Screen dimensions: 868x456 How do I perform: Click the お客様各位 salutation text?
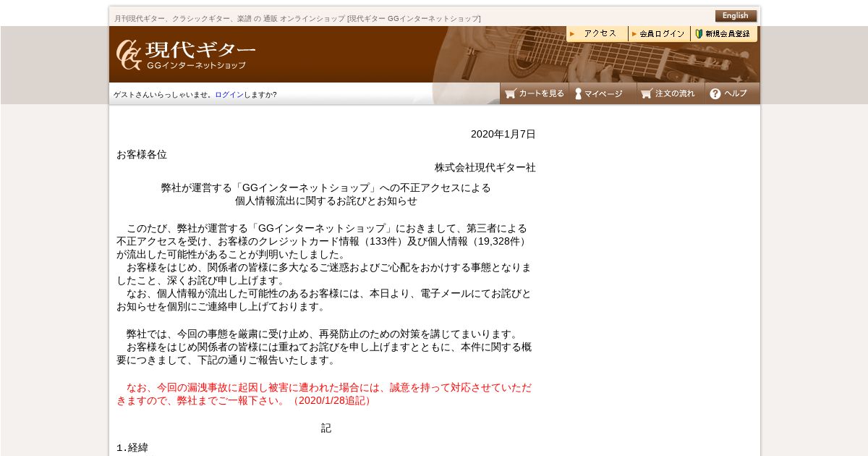click(x=142, y=154)
